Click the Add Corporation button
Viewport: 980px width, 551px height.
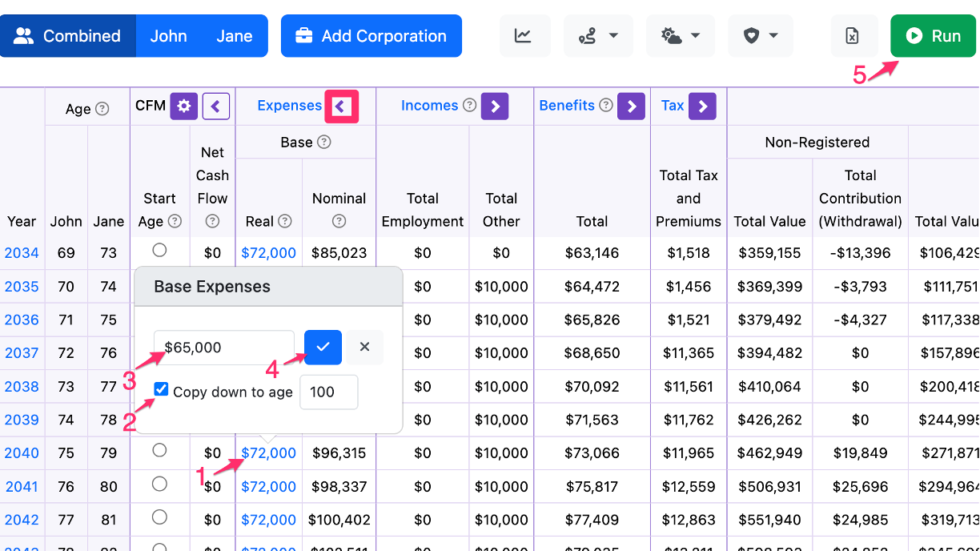[372, 36]
